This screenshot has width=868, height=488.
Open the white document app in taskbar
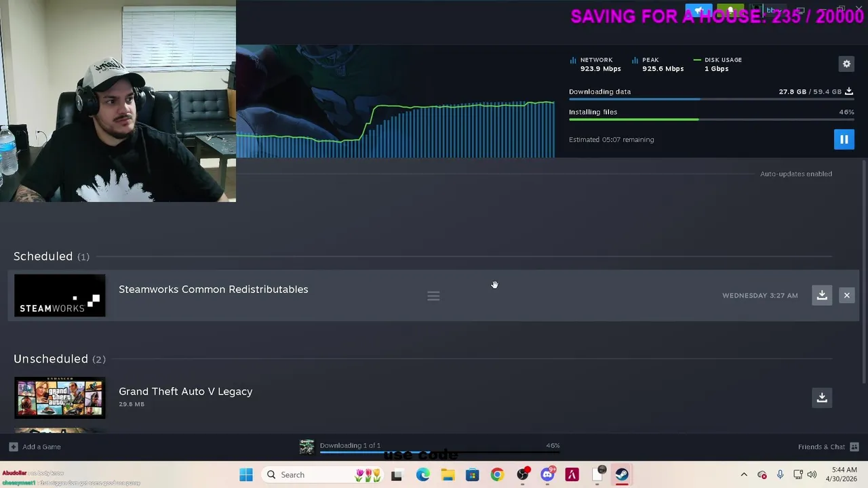[x=597, y=475]
